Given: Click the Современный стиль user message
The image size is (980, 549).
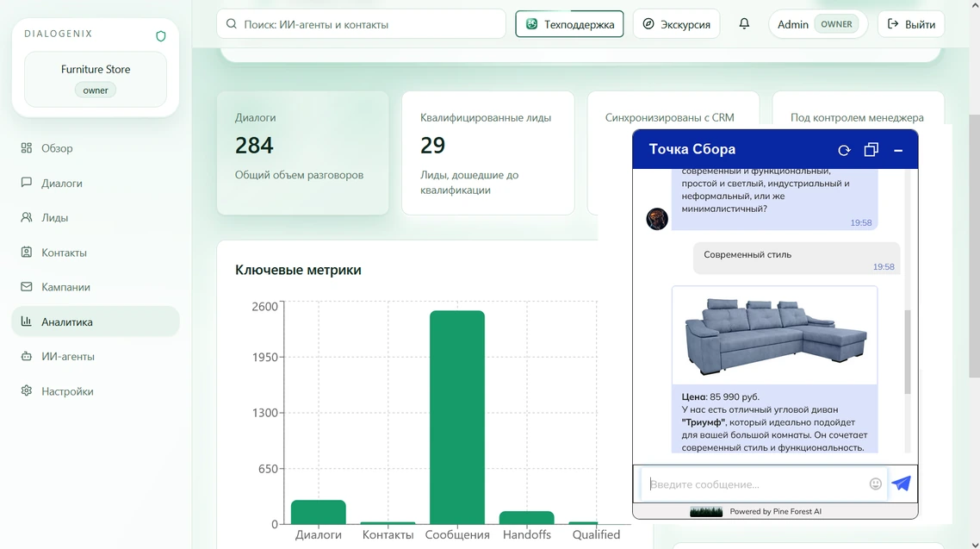Looking at the screenshot, I should (797, 259).
